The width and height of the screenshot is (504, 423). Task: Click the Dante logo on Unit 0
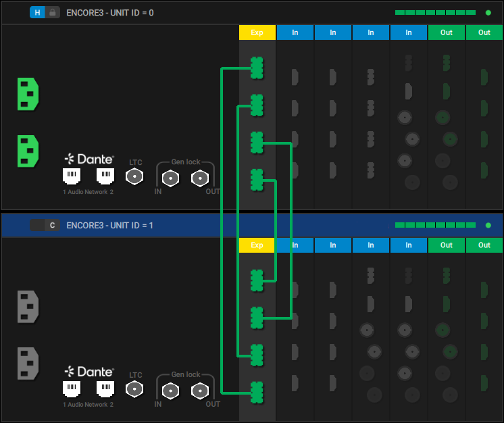coord(89,159)
